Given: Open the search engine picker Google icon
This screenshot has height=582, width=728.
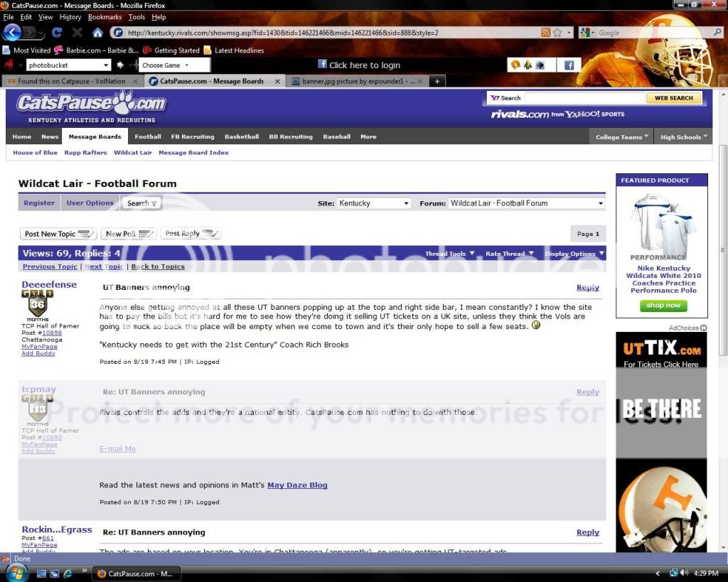Looking at the screenshot, I should [x=586, y=33].
